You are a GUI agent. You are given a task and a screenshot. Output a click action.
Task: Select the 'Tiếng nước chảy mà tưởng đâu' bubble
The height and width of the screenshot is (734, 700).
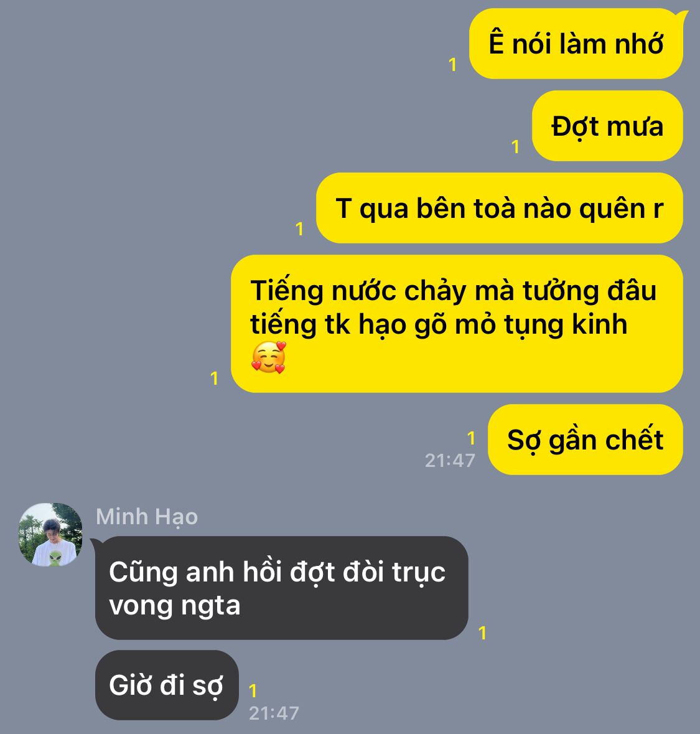coord(457,324)
